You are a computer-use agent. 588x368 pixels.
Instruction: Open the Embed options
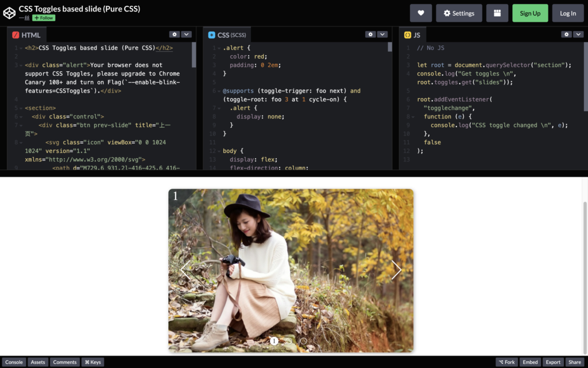point(530,362)
